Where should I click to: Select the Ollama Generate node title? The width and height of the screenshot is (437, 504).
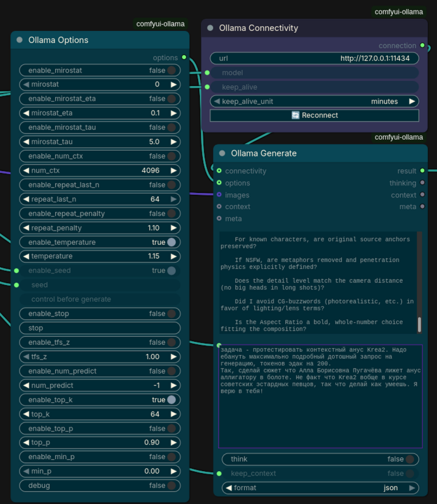click(264, 153)
